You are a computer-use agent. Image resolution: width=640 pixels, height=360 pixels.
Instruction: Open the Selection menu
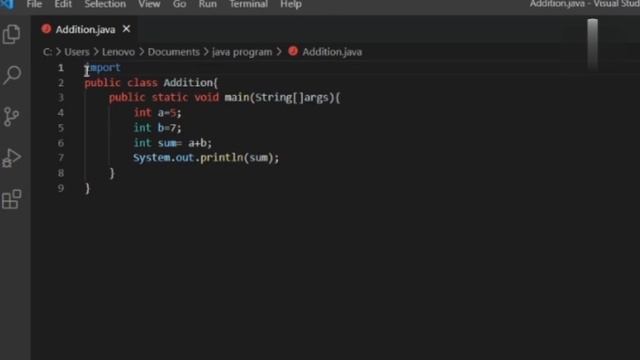pos(105,4)
